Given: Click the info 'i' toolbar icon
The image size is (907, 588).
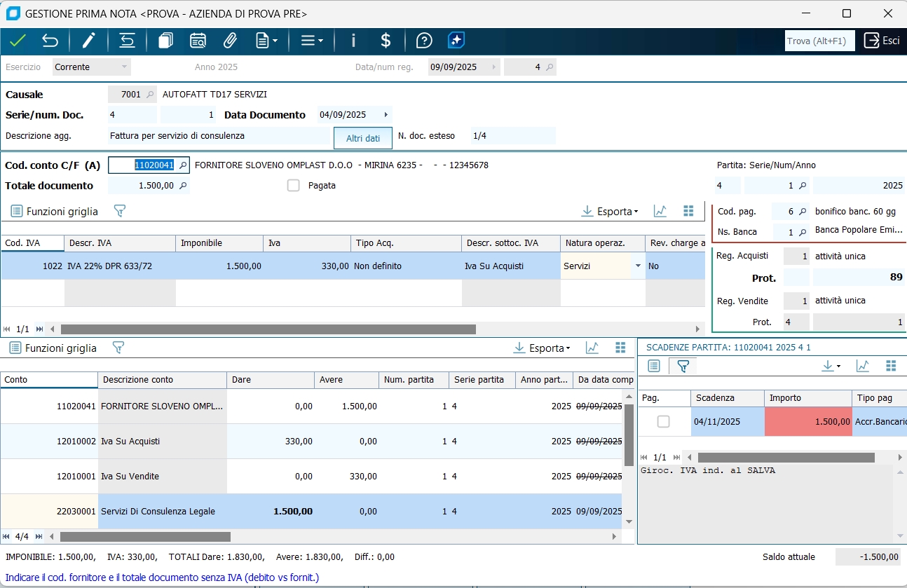Looking at the screenshot, I should tap(353, 41).
